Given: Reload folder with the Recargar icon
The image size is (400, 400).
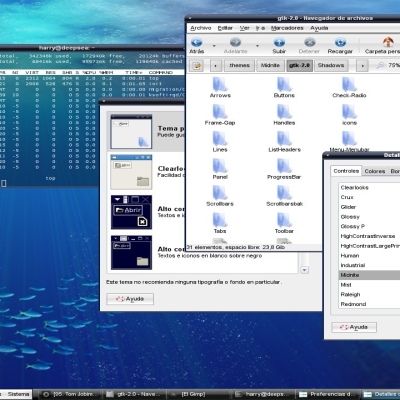Looking at the screenshot, I should click(x=340, y=42).
